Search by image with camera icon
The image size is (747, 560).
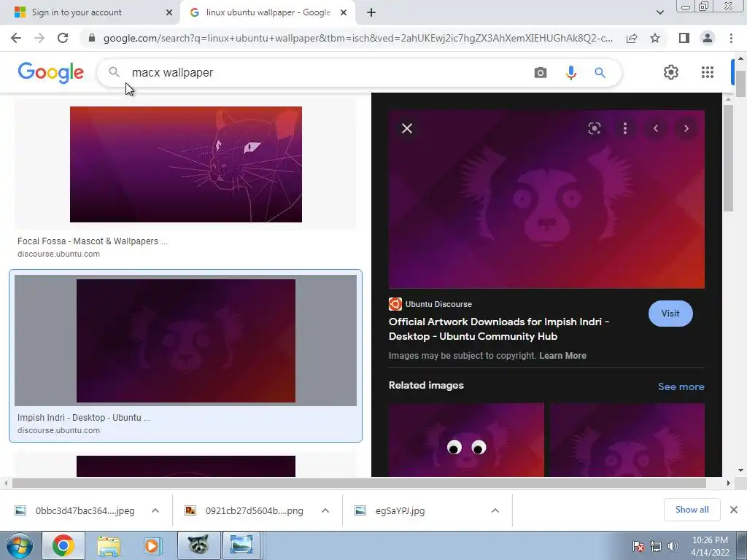[x=541, y=72]
